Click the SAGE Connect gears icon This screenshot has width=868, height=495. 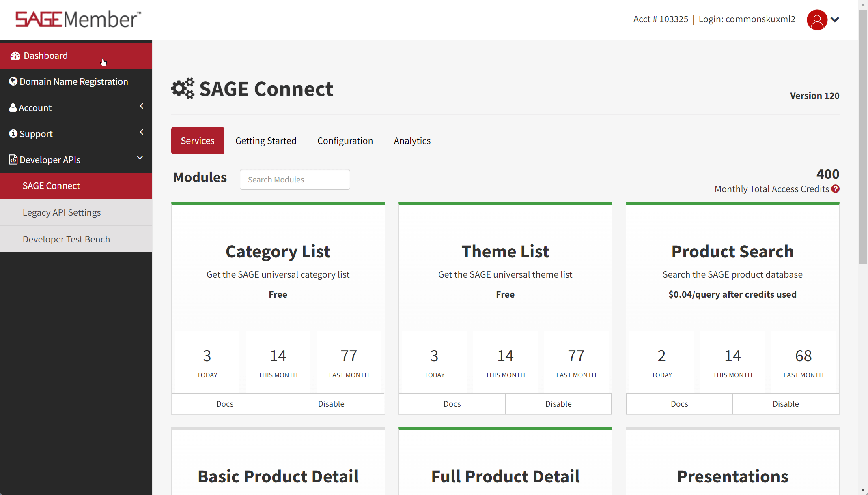(183, 88)
